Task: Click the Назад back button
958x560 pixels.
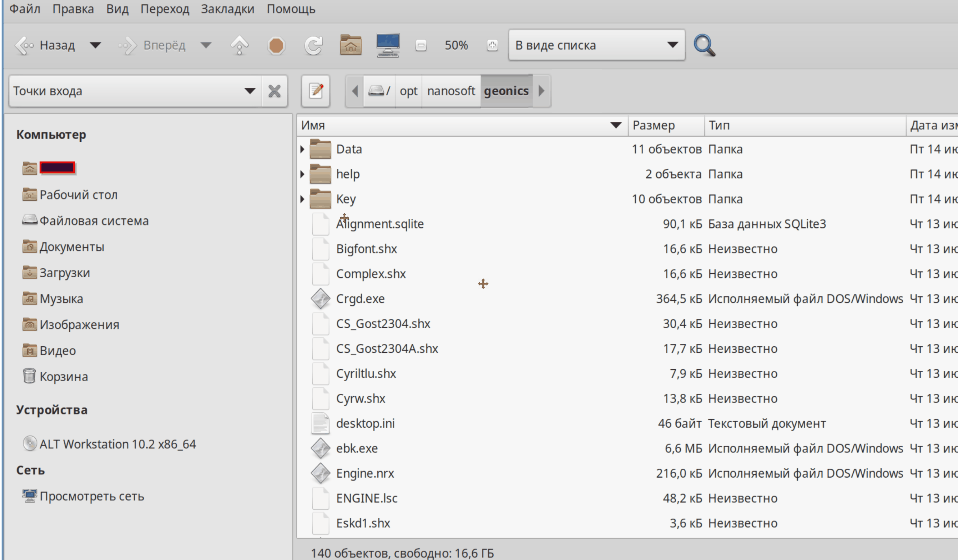Action: tap(46, 45)
